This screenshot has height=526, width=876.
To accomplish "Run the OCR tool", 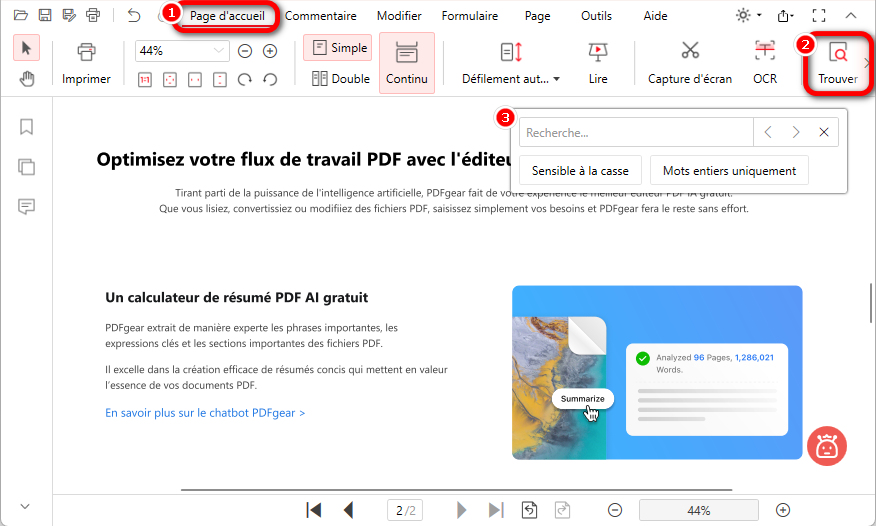I will (765, 63).
